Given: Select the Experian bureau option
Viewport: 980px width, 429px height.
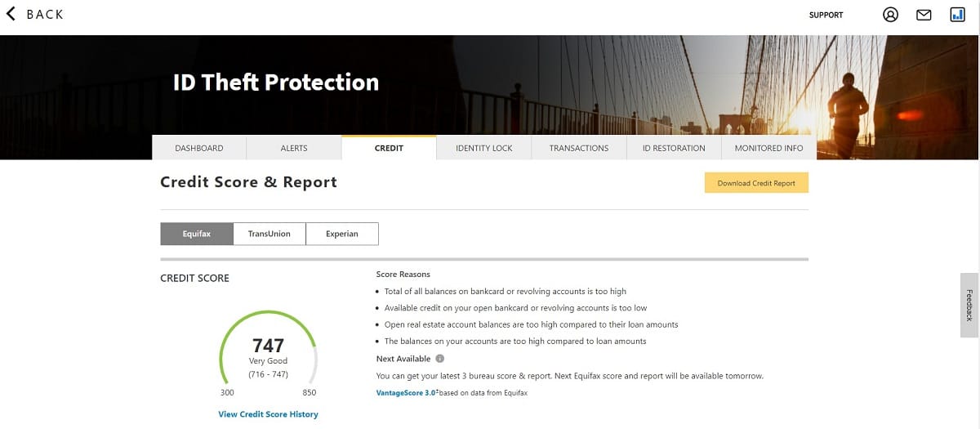Looking at the screenshot, I should (x=342, y=234).
